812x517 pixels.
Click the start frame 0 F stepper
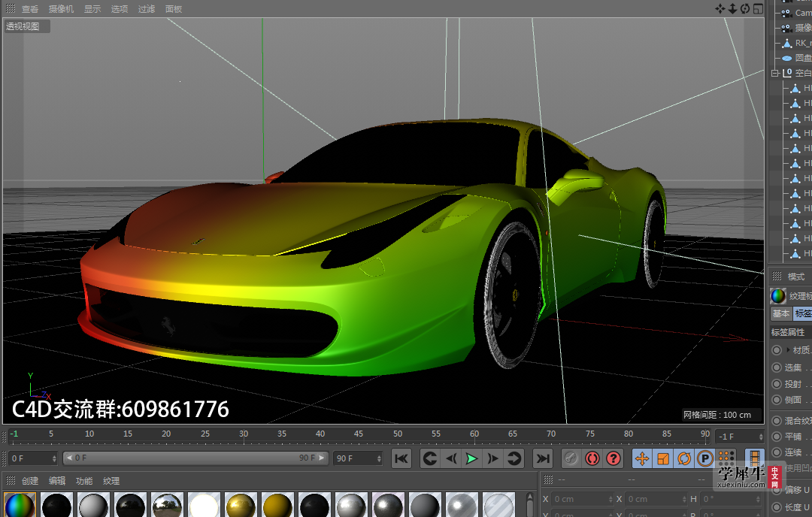coord(54,458)
